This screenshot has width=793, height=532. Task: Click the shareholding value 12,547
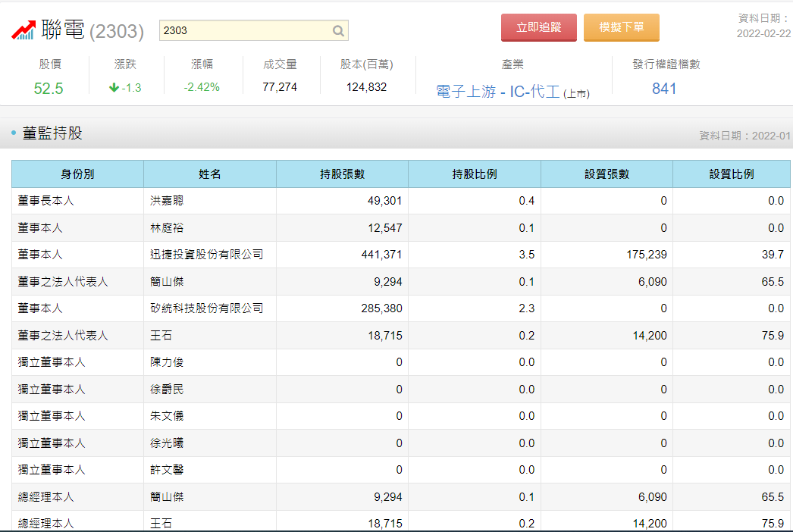click(x=384, y=228)
